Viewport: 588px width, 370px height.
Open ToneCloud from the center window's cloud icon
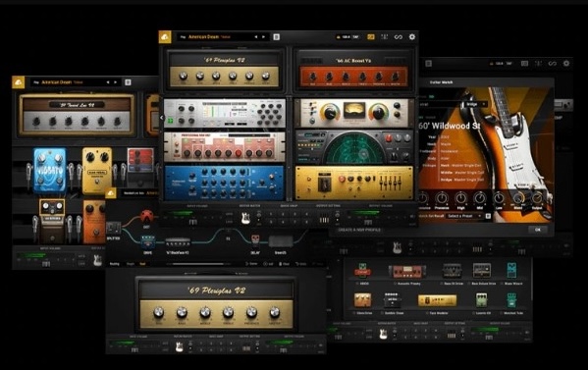[165, 36]
